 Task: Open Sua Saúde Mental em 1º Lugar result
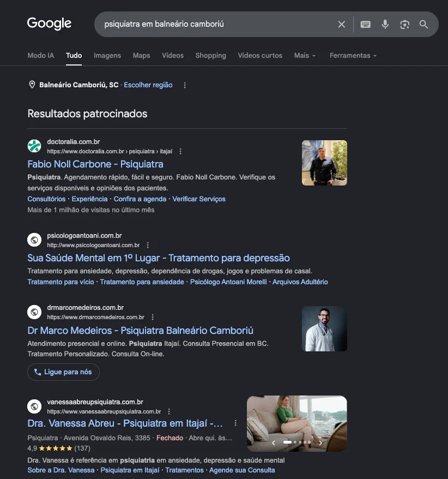[159, 258]
